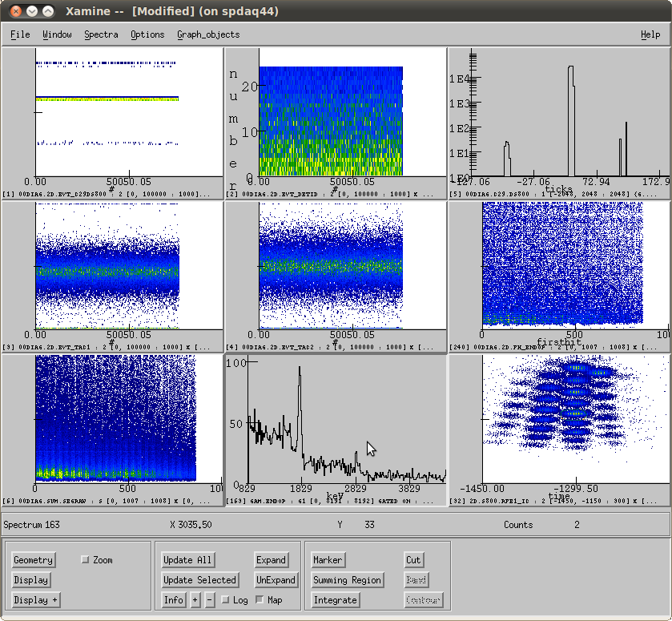This screenshot has height=621, width=672.
Task: Open the Help menu
Action: point(650,34)
